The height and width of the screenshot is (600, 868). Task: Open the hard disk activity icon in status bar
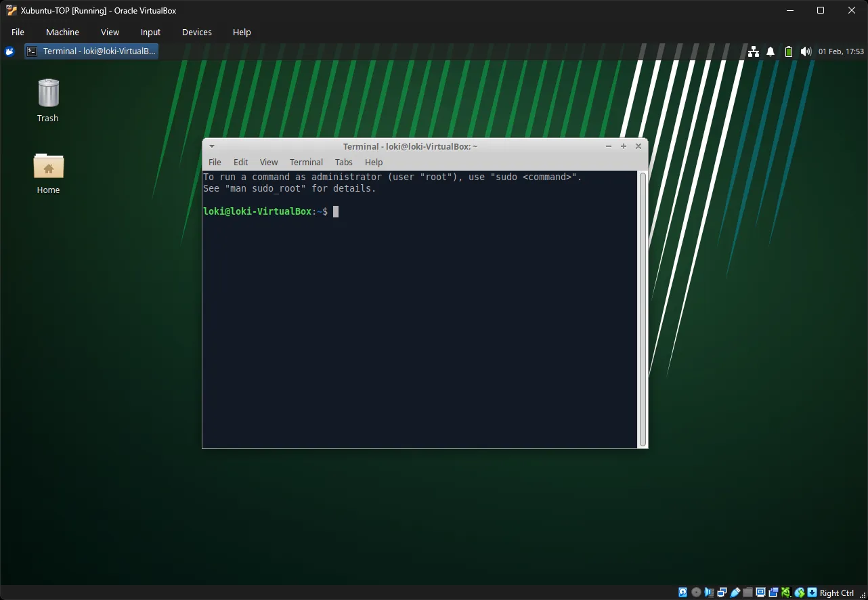[x=682, y=592]
